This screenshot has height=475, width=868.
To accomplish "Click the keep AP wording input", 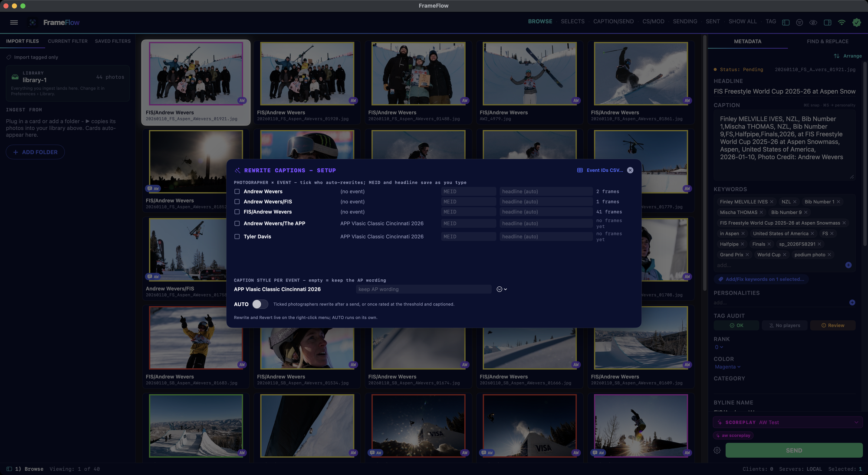I will point(424,289).
